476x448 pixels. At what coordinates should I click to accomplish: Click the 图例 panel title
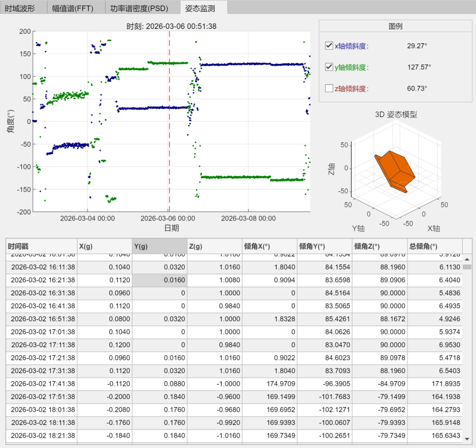click(395, 26)
